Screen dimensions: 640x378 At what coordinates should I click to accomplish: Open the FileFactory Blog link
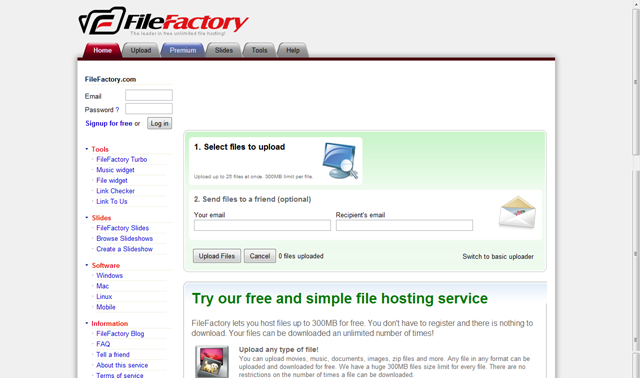click(120, 334)
